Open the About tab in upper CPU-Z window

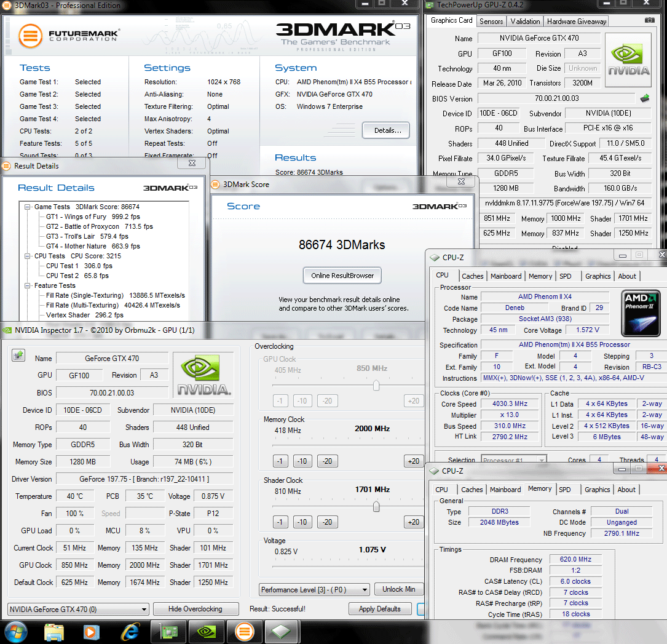627,276
